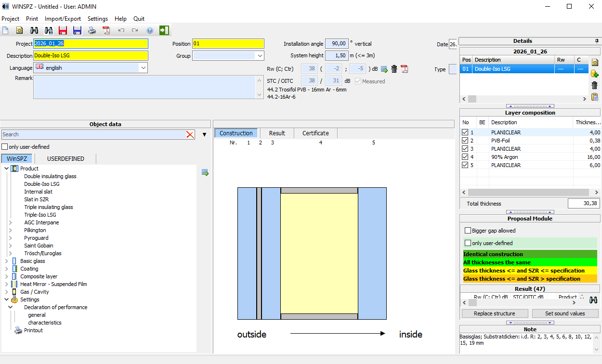Open the Import/Export menu

coord(63,19)
